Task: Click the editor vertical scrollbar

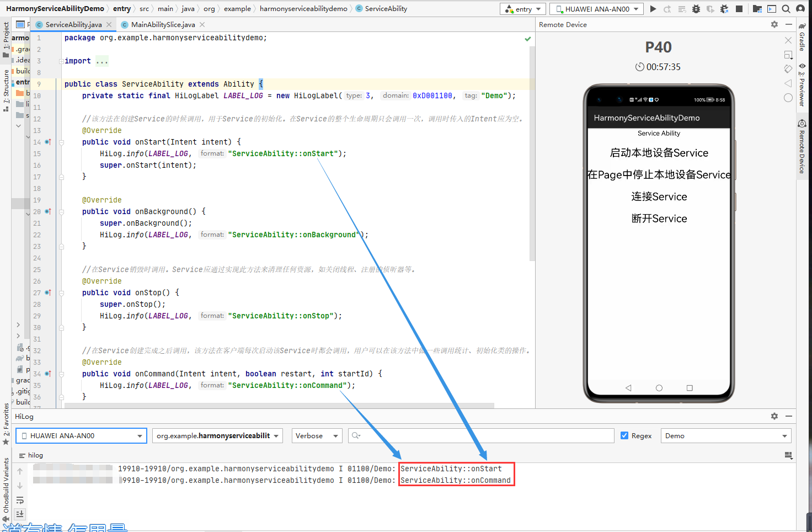Action: [532, 153]
